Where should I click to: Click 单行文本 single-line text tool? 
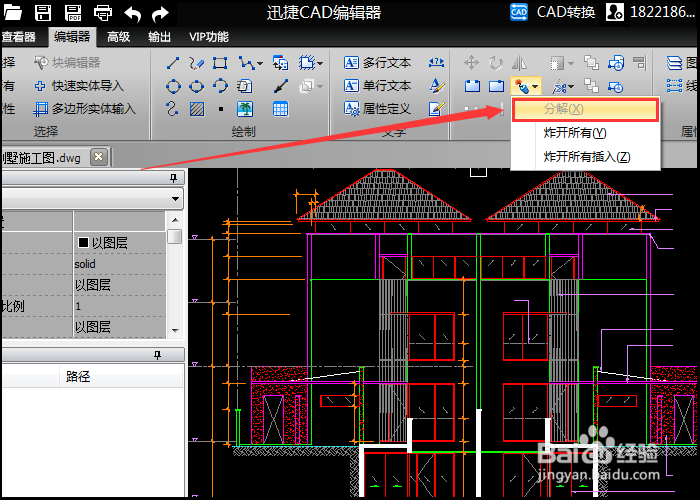tap(377, 85)
